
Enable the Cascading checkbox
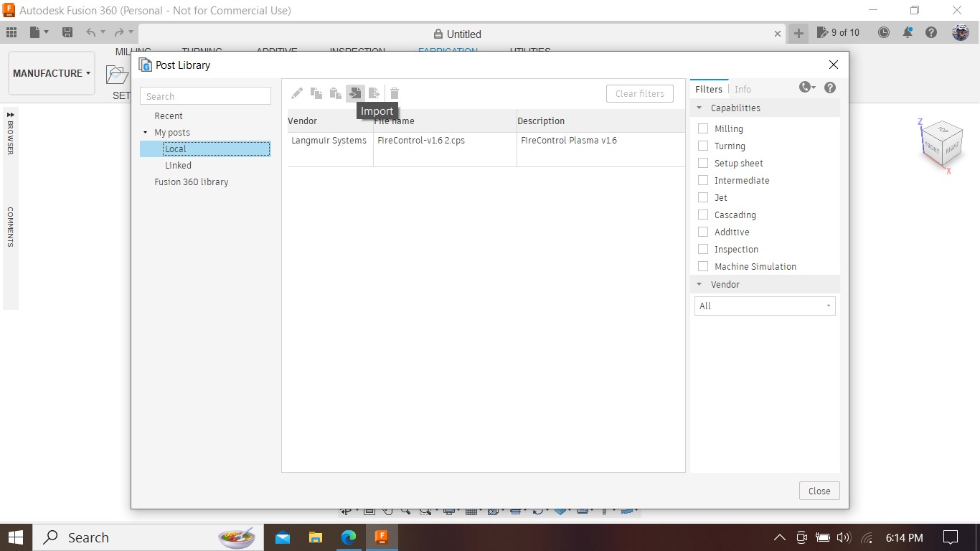[x=703, y=215]
